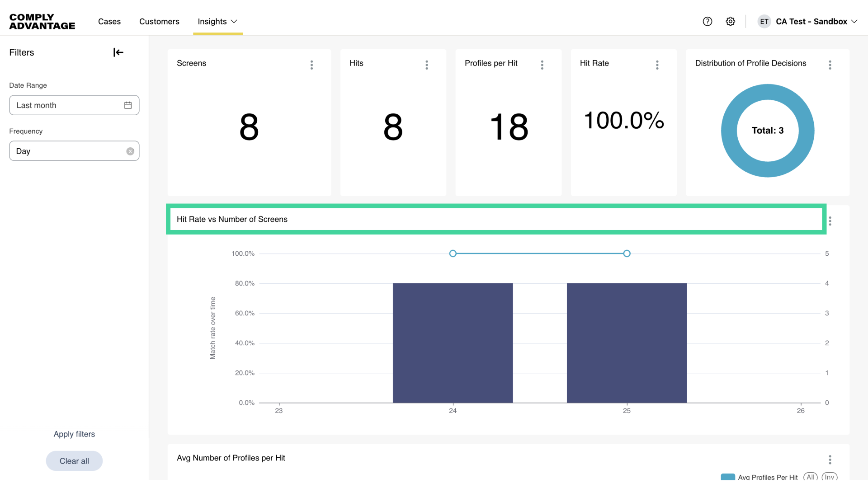Collapse the Filters sidebar panel
This screenshot has height=488, width=868.
[118, 52]
